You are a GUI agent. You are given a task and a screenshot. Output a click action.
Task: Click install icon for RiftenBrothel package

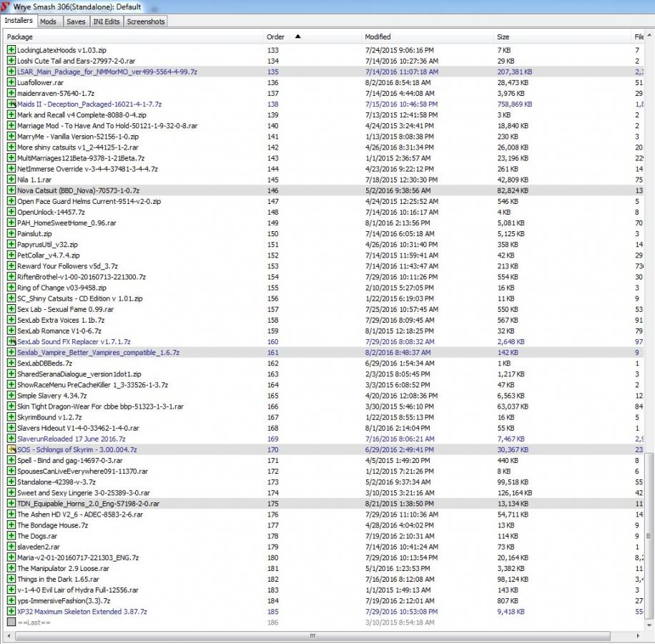pyautogui.click(x=11, y=277)
